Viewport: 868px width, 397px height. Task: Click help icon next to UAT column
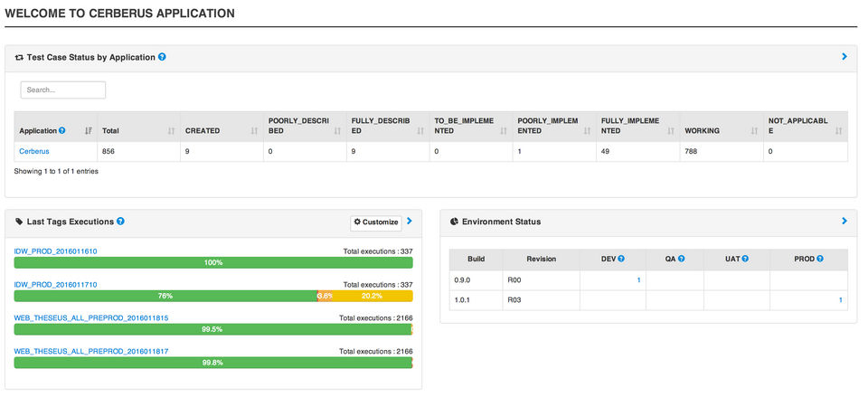743,259
